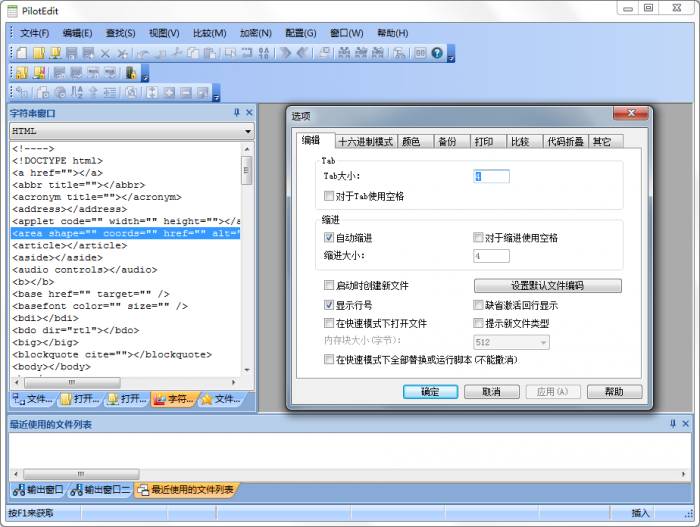Screen dimensions: 700x527
Task: Click the minus collapse icon in third toolbar
Action: pos(186,92)
